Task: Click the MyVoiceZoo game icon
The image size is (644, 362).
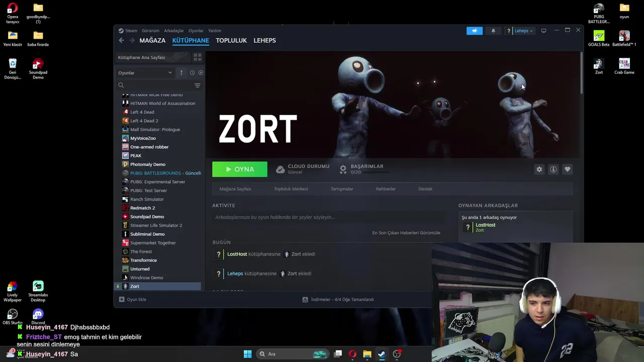Action: [125, 138]
